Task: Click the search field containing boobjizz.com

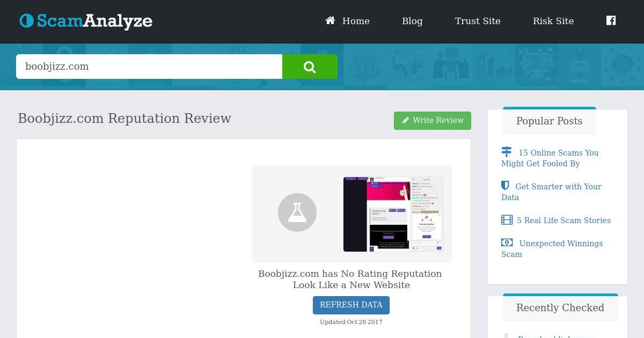Action: [149, 67]
